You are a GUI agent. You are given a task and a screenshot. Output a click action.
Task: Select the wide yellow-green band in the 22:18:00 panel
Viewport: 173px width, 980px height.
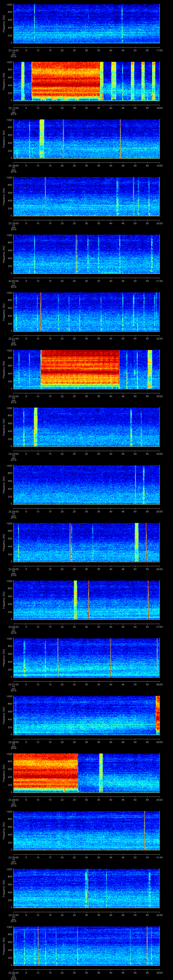(x=42, y=139)
